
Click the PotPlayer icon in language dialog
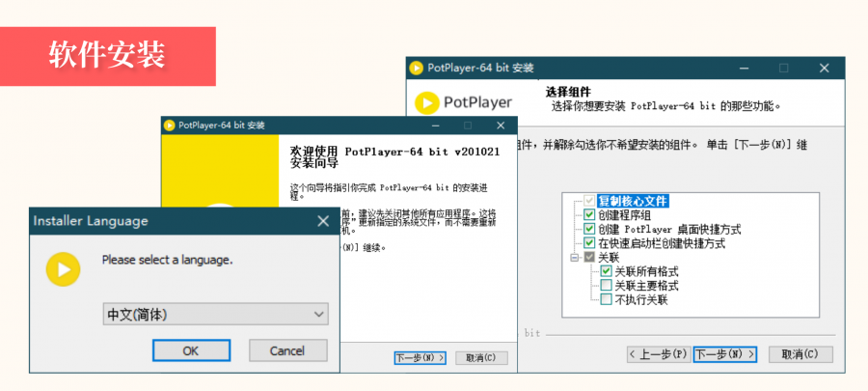pos(63,269)
